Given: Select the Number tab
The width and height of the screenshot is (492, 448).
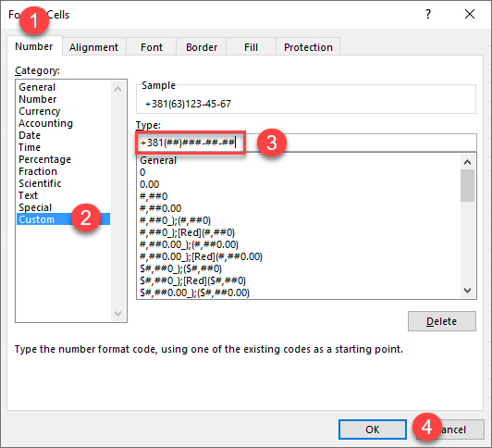Looking at the screenshot, I should (x=34, y=46).
